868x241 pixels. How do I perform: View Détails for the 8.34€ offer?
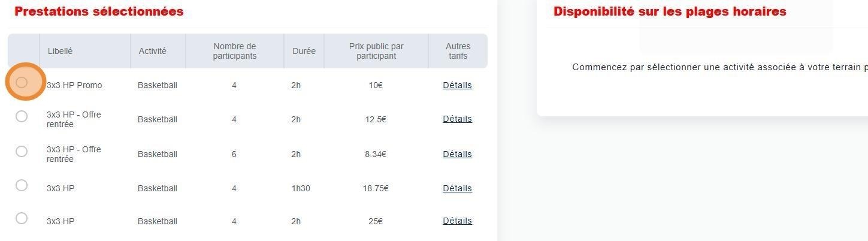457,154
